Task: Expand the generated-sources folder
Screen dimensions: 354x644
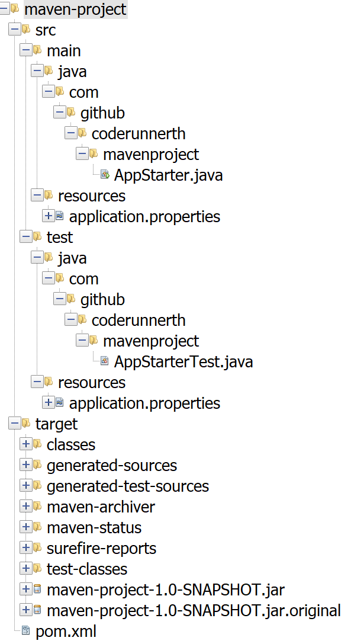Action: (26, 464)
